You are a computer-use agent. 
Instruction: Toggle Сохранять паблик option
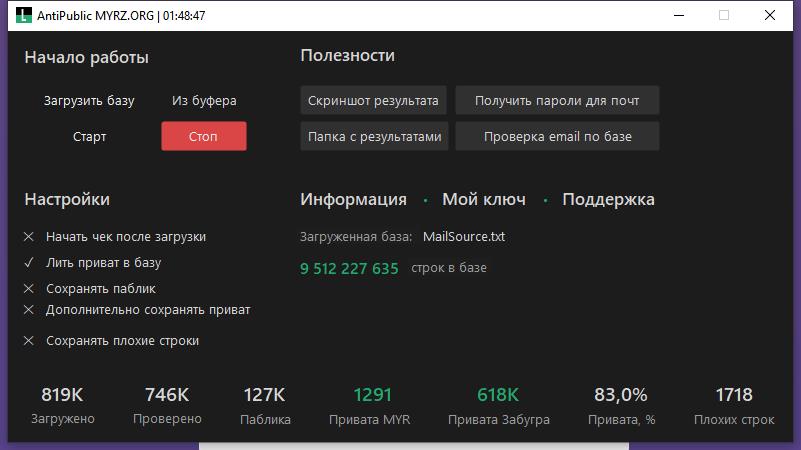89,289
